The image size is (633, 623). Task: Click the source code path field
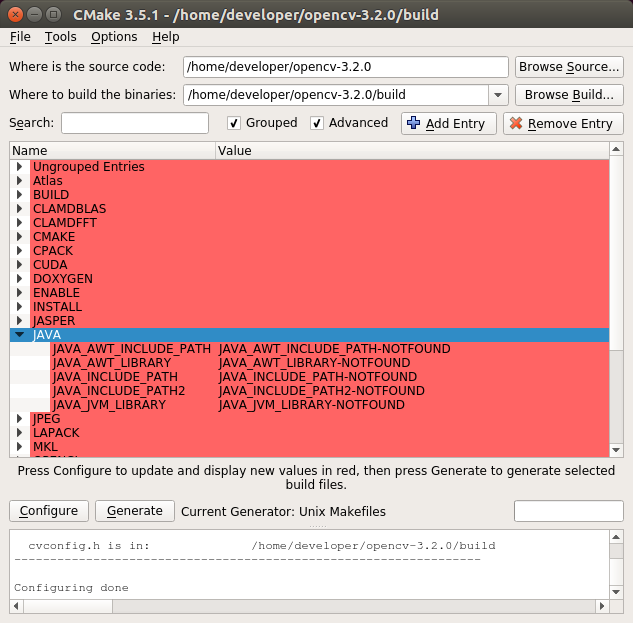point(346,67)
